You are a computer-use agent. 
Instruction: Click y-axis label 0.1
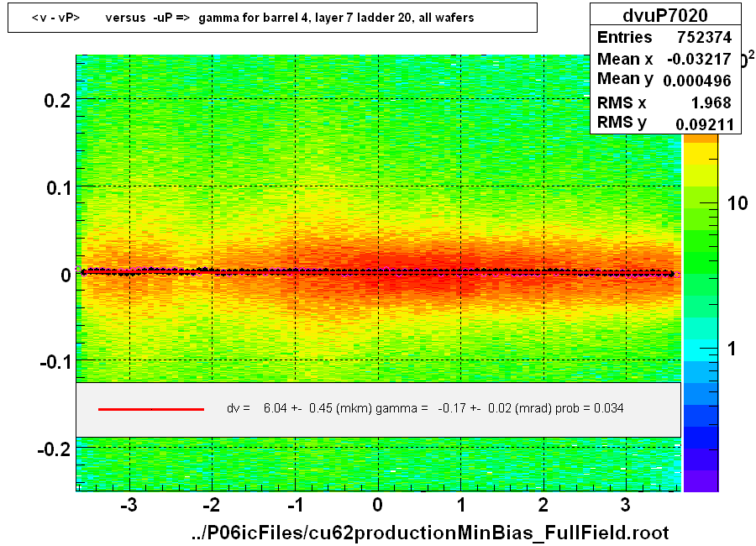click(x=58, y=187)
